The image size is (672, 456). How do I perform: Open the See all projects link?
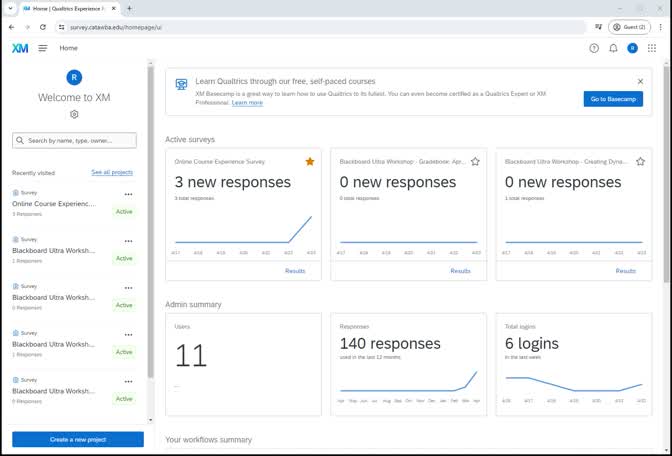111,172
